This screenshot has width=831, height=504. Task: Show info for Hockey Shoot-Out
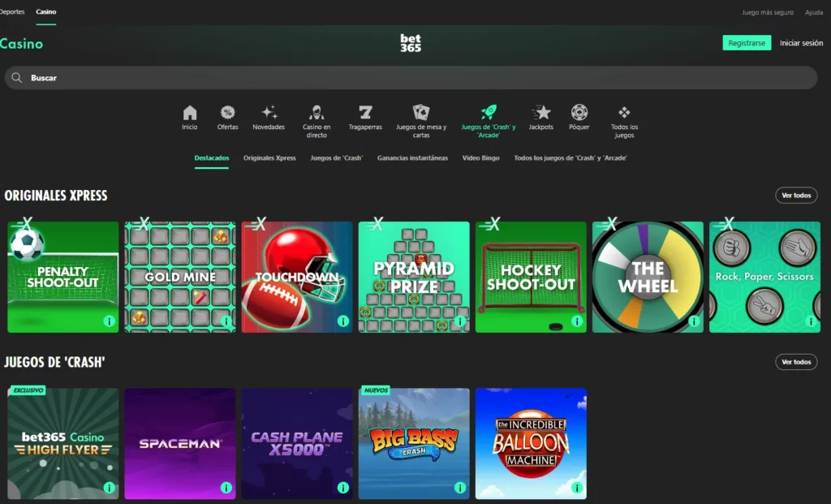577,321
